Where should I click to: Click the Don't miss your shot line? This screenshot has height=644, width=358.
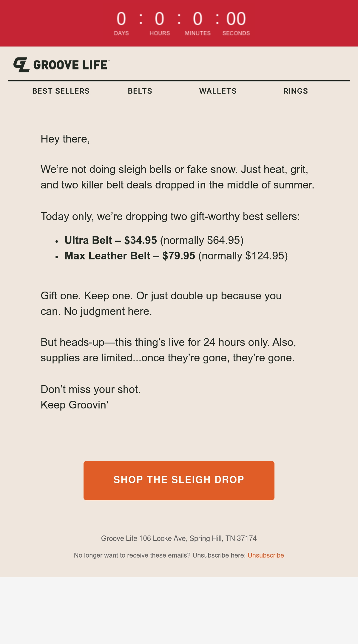[x=91, y=389]
